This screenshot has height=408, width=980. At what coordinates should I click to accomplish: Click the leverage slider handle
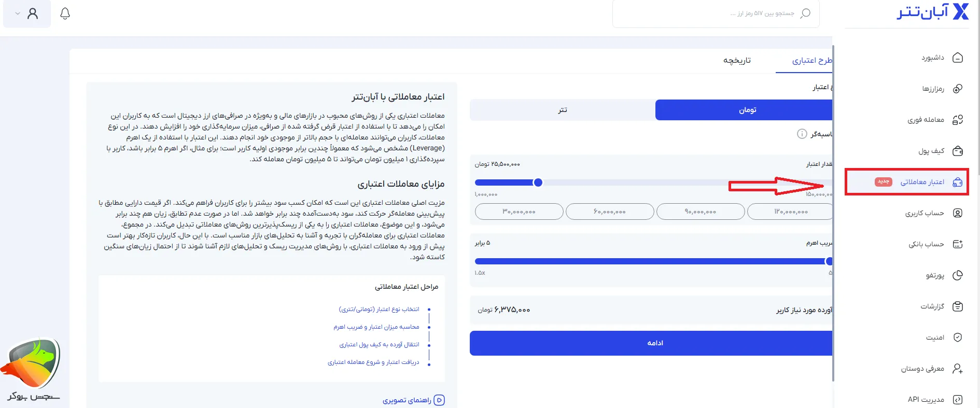pos(829,261)
